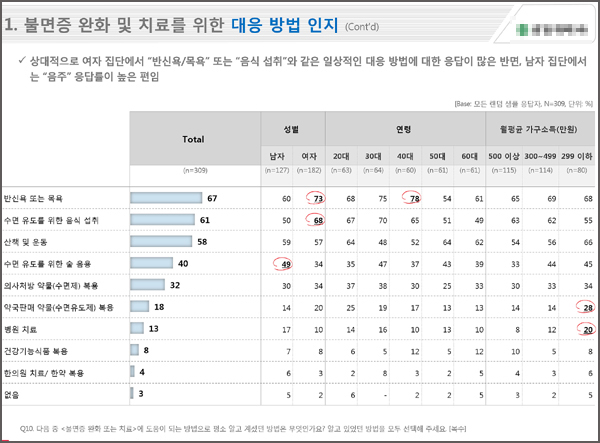Select the 연령 column group header
The image size is (600, 443).
tap(405, 129)
